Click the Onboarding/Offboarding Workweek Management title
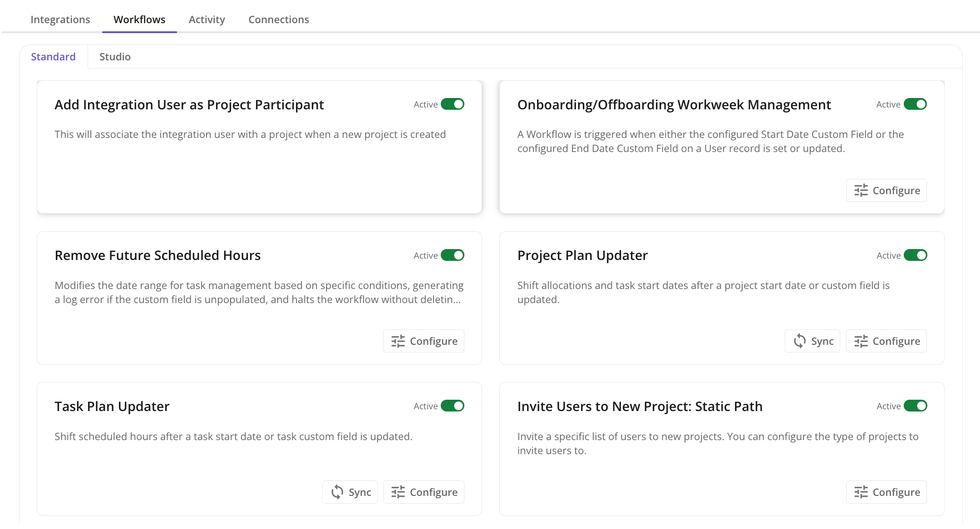 point(674,105)
